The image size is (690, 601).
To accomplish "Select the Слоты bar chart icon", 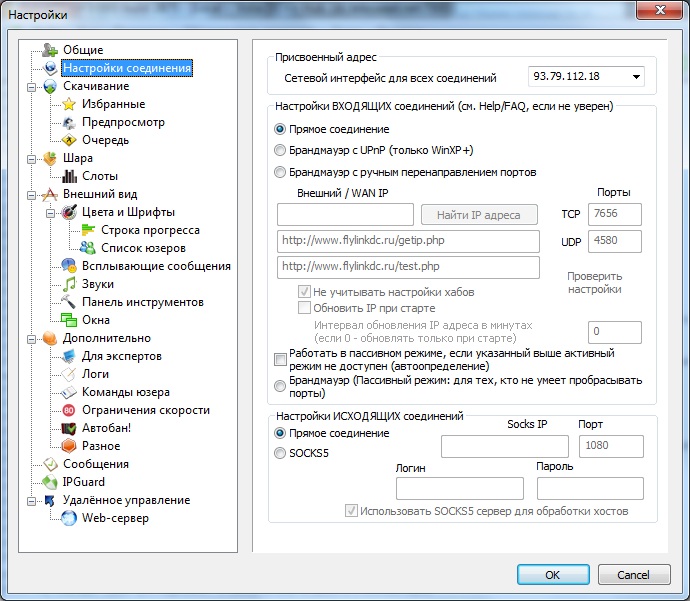I will pyautogui.click(x=69, y=176).
